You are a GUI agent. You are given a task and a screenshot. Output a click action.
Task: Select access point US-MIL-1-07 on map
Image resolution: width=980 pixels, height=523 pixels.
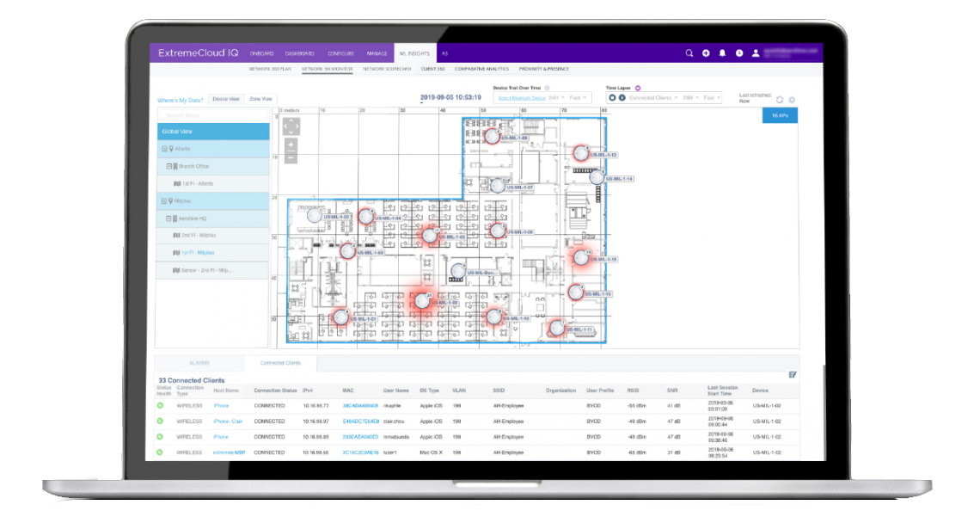498,185
